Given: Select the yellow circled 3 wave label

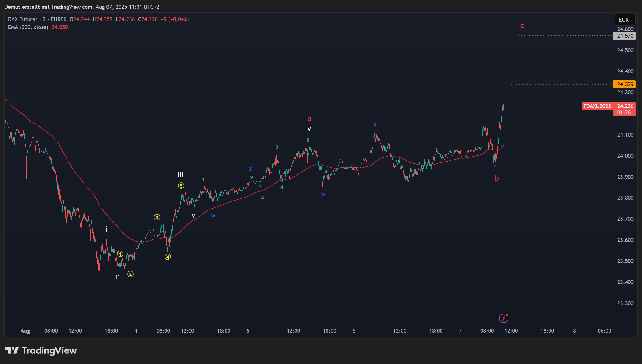Looking at the screenshot, I should [157, 217].
